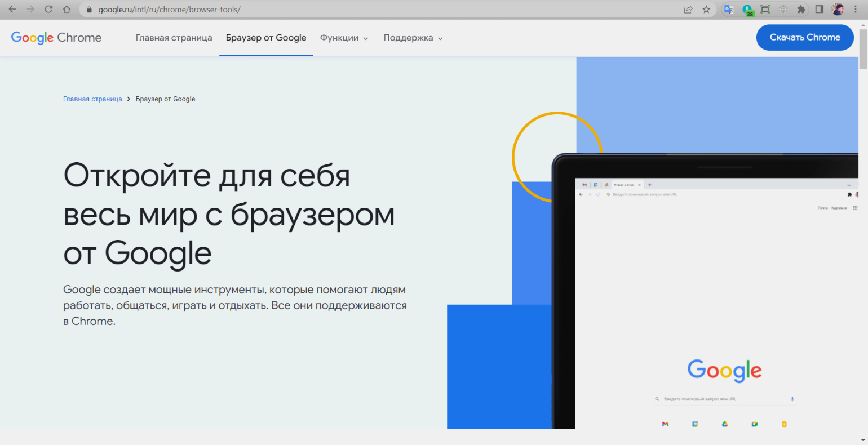Open the teal extension with badge 38
Image resolution: width=868 pixels, height=445 pixels.
[747, 10]
